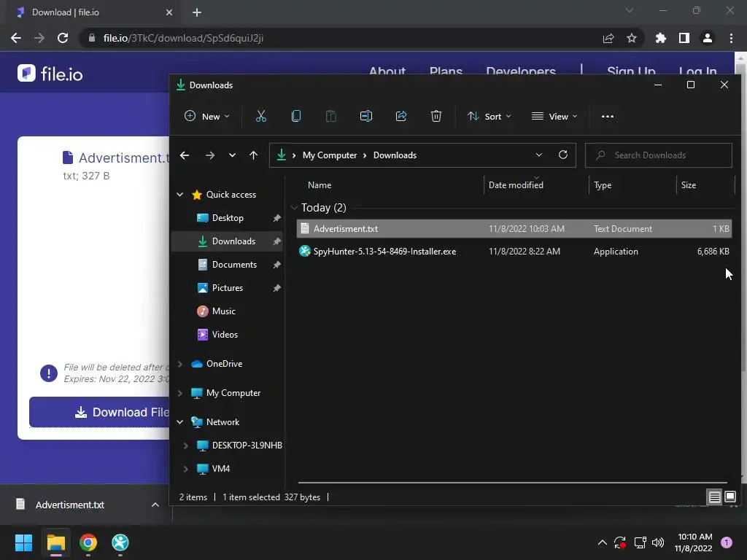
Task: Click the Search Downloads field
Action: point(659,155)
